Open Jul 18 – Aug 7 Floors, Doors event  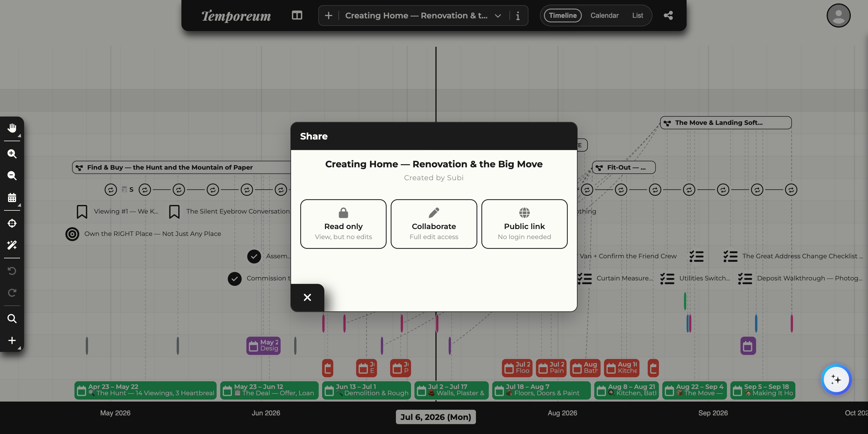541,390
